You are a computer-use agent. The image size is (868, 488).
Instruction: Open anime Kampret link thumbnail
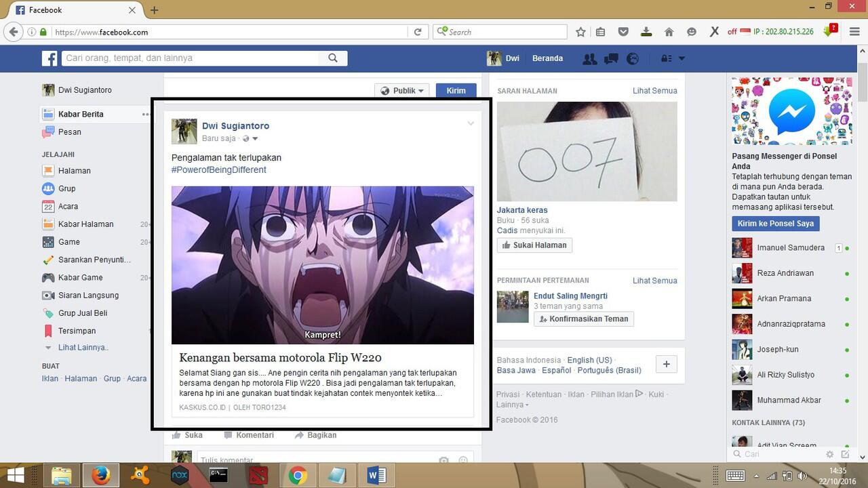323,266
